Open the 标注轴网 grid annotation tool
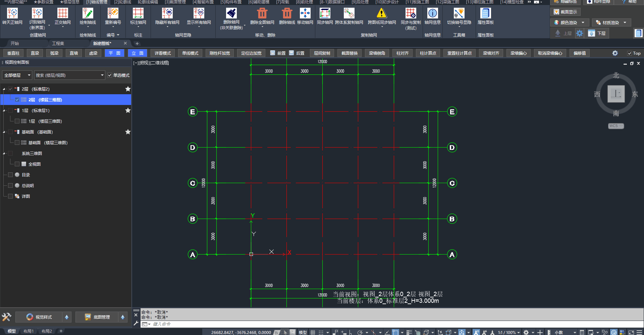 tap(138, 14)
